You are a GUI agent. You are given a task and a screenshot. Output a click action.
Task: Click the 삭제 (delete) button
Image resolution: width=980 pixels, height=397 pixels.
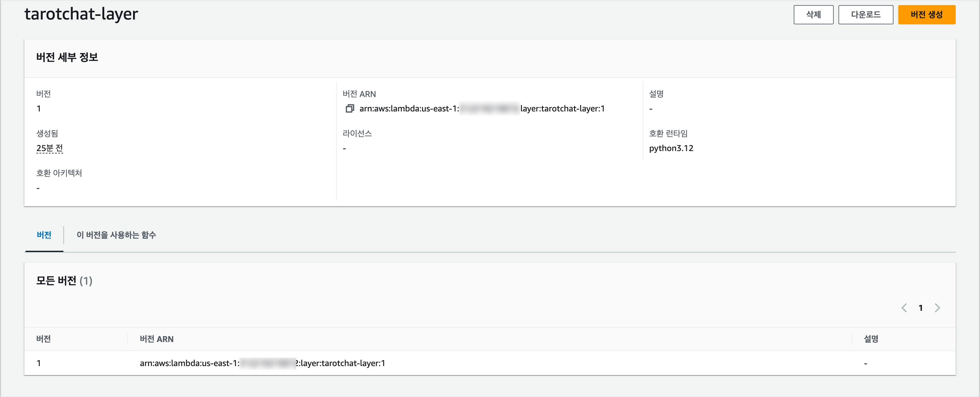point(813,15)
